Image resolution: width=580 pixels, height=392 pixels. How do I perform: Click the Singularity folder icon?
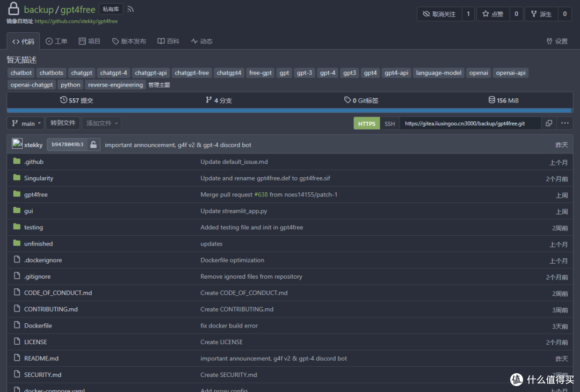[17, 178]
